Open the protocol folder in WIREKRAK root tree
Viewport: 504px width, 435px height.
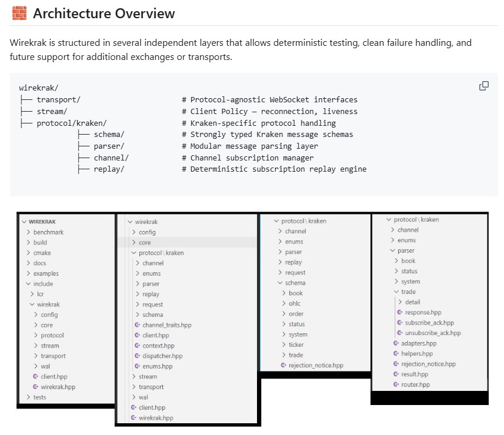click(x=52, y=335)
